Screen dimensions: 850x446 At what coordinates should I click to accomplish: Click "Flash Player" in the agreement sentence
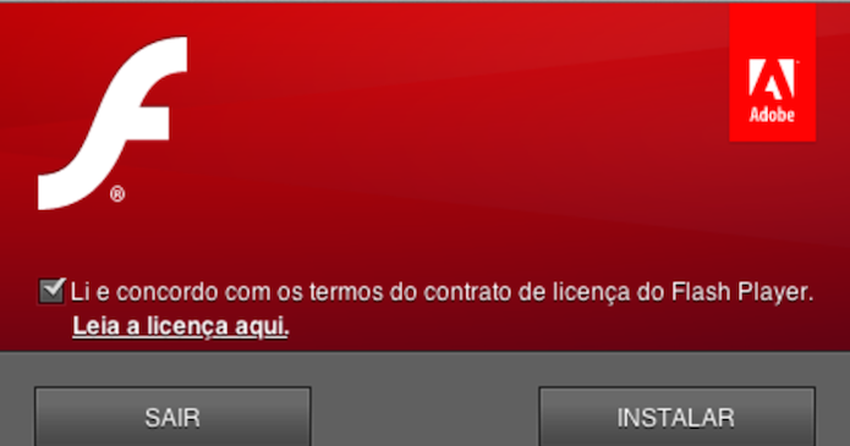point(743,292)
